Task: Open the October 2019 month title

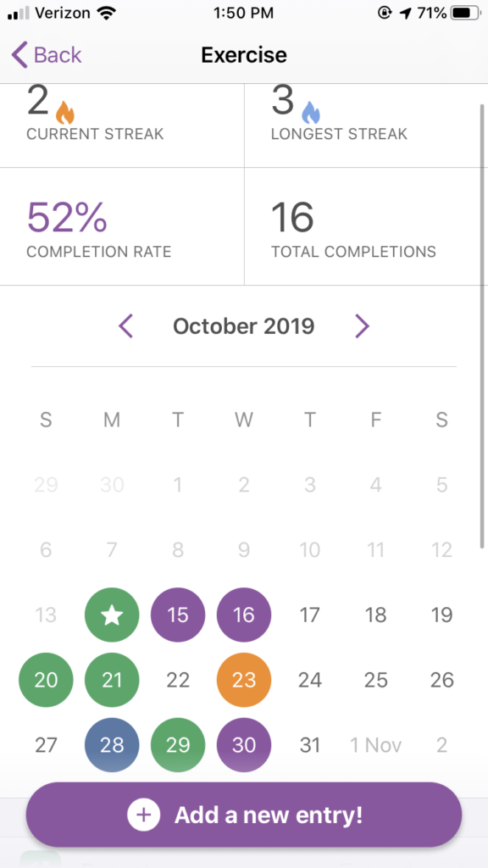Action: (243, 326)
